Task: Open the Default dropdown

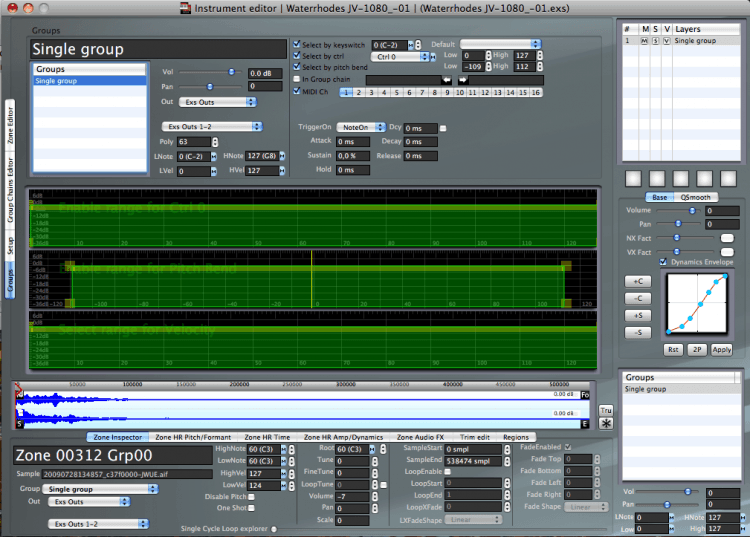Action: pyautogui.click(x=500, y=44)
